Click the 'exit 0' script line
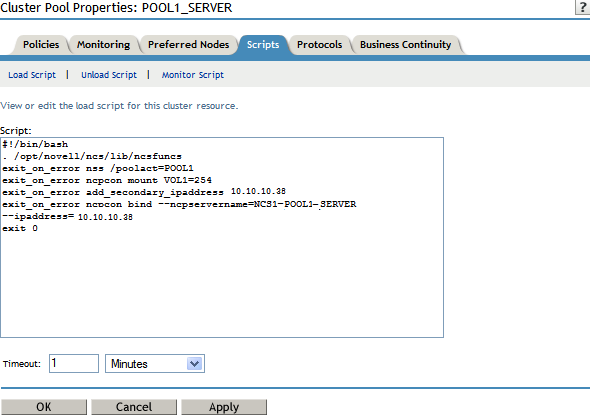The height and width of the screenshot is (416, 590). (x=20, y=228)
